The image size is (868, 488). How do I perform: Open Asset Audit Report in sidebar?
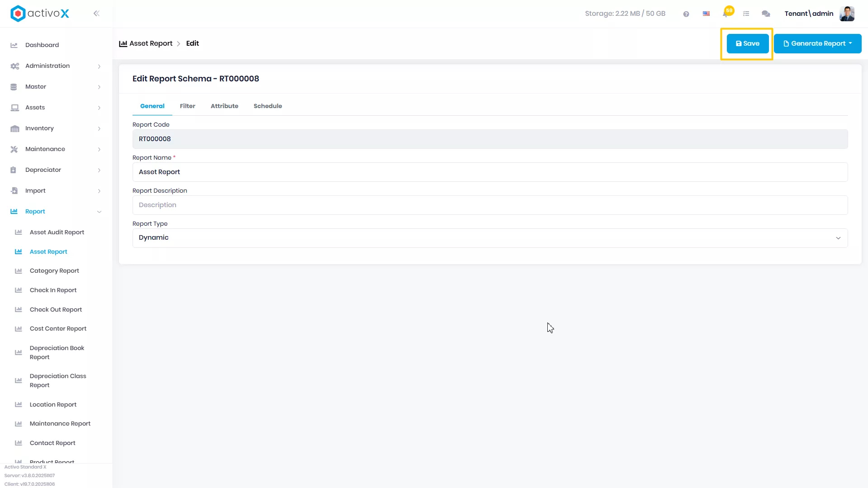pyautogui.click(x=57, y=232)
